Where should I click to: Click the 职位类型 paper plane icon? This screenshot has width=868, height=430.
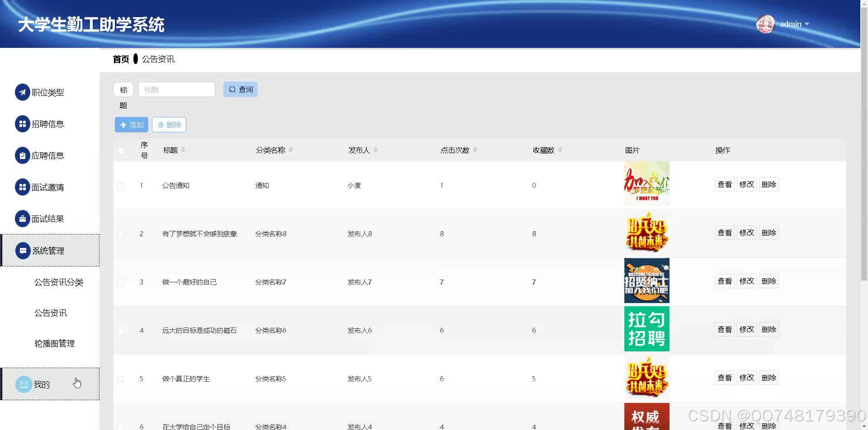pos(22,92)
